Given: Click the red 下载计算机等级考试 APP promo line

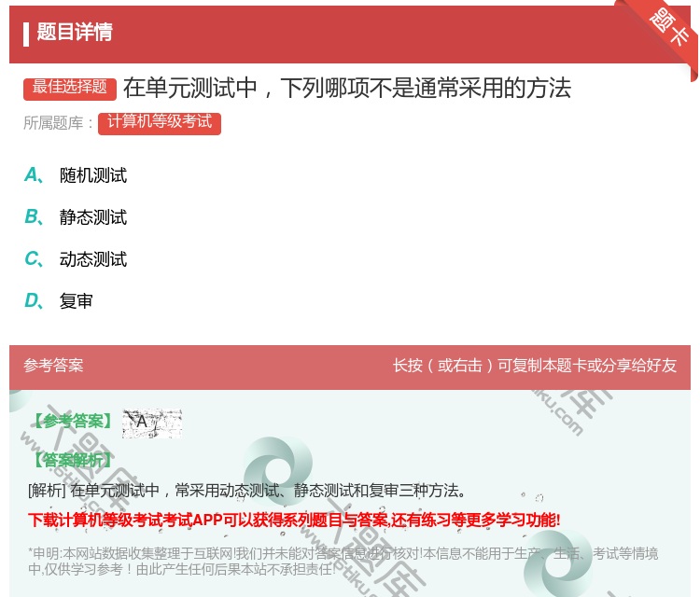Looking at the screenshot, I should [x=294, y=520].
